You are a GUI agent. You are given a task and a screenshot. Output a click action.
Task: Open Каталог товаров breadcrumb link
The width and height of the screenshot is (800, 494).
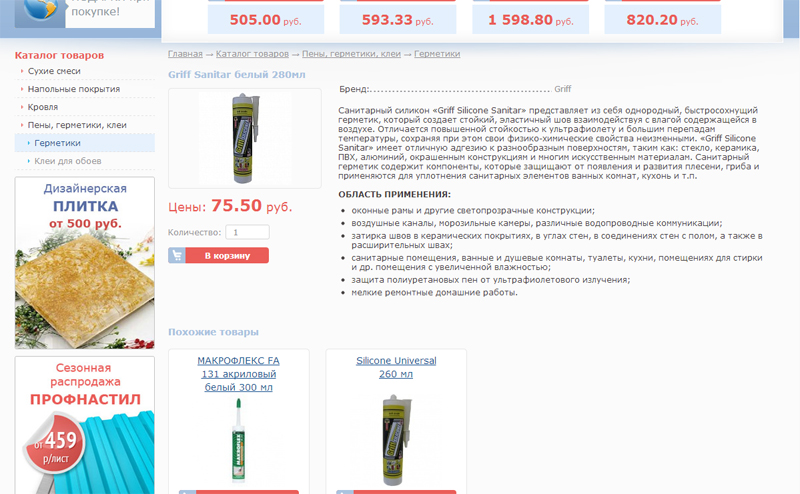point(252,54)
